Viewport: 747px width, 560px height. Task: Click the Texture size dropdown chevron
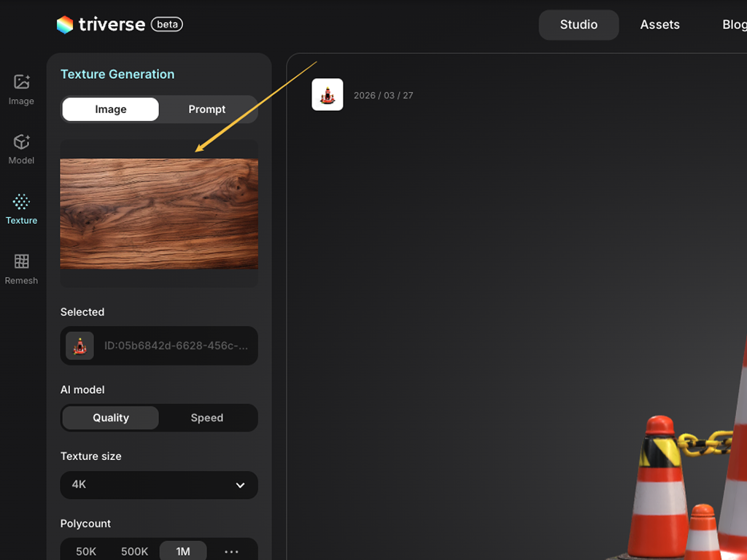(x=240, y=486)
